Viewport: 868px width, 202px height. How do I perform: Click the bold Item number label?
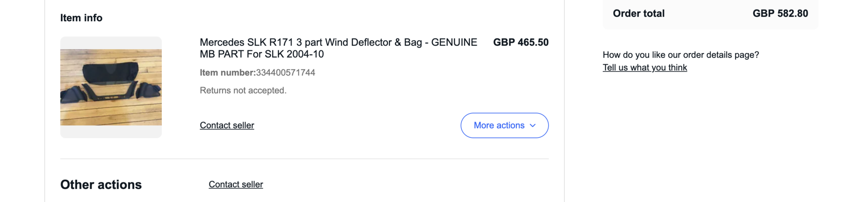[x=227, y=73]
